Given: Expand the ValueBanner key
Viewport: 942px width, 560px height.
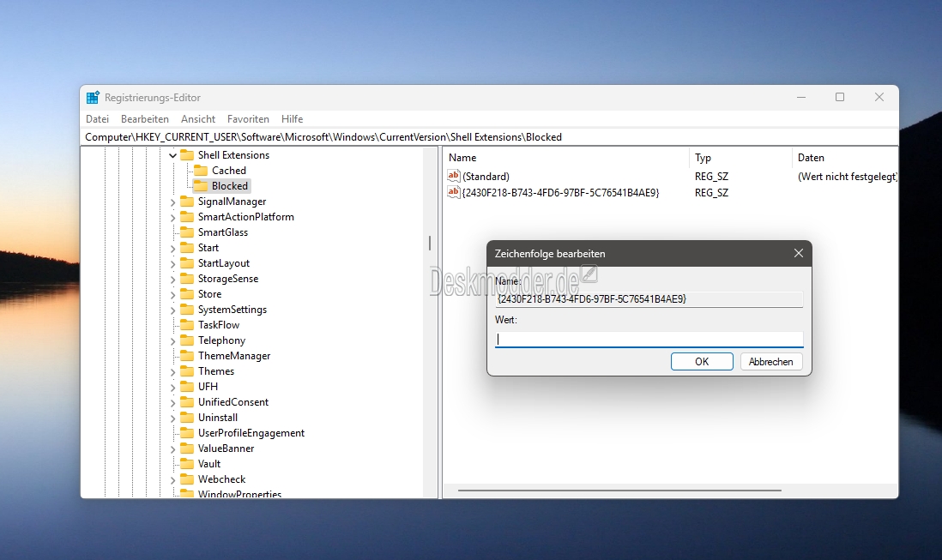Looking at the screenshot, I should [x=173, y=449].
